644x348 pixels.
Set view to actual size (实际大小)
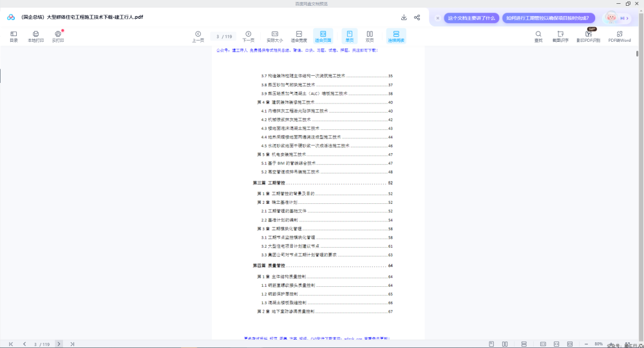(x=275, y=37)
